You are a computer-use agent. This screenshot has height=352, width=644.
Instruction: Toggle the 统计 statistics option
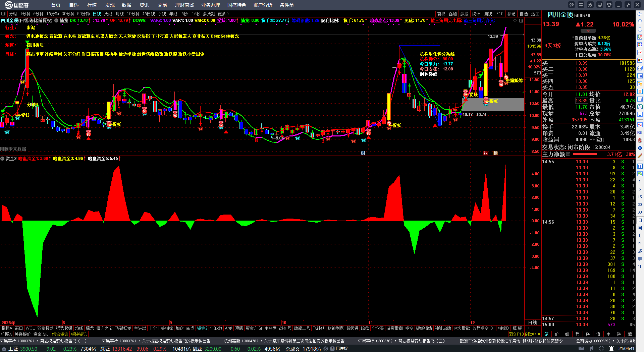476,14
